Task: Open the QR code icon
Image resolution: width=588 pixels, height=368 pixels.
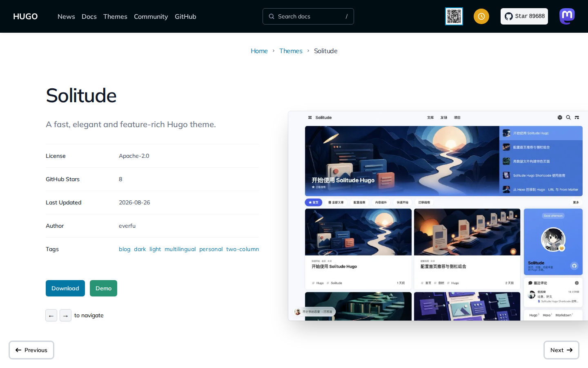Action: click(x=454, y=16)
